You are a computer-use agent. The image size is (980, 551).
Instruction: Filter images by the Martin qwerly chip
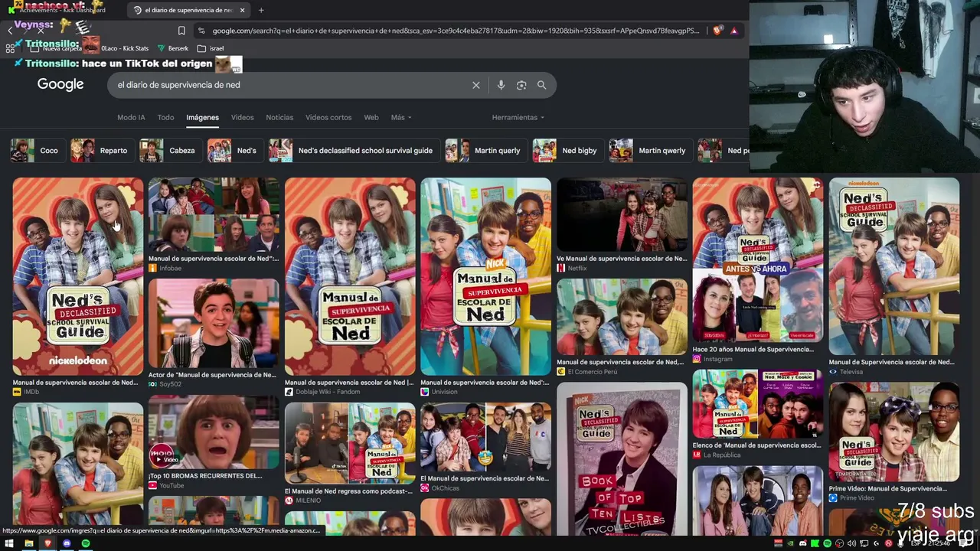coord(651,151)
